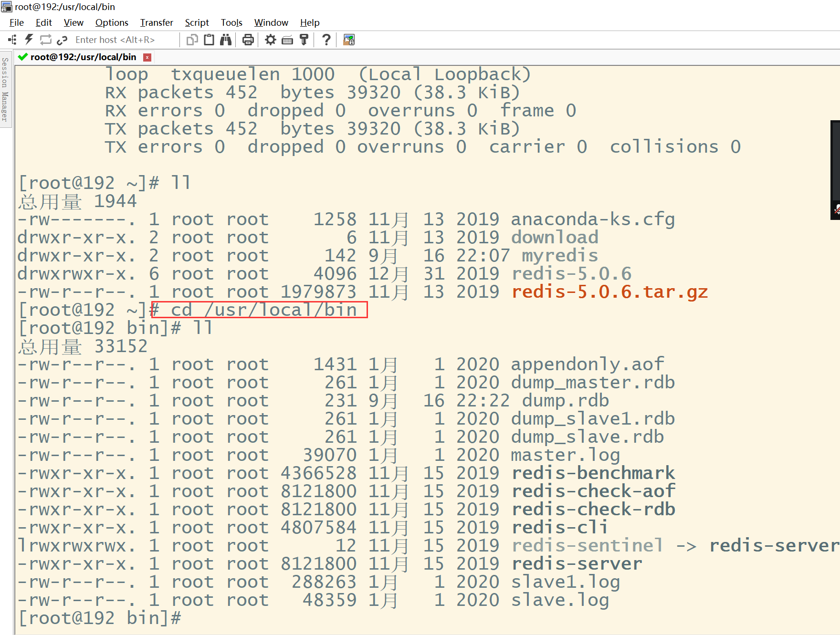Click the dump_master.rdb filename

click(x=593, y=382)
